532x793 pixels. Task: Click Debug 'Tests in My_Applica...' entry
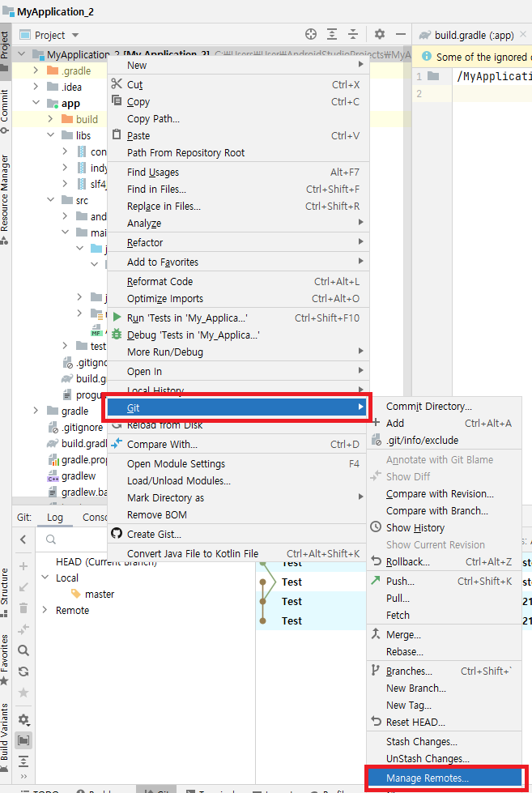click(x=238, y=335)
